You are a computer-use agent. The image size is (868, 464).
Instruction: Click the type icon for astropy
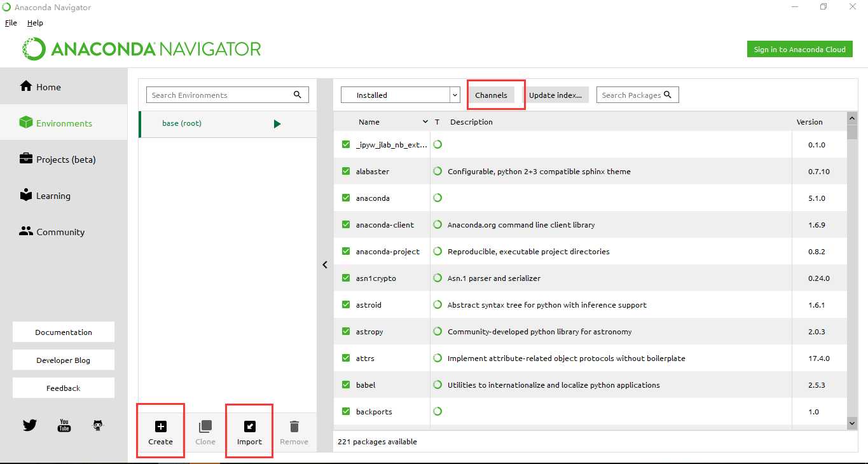pos(437,331)
